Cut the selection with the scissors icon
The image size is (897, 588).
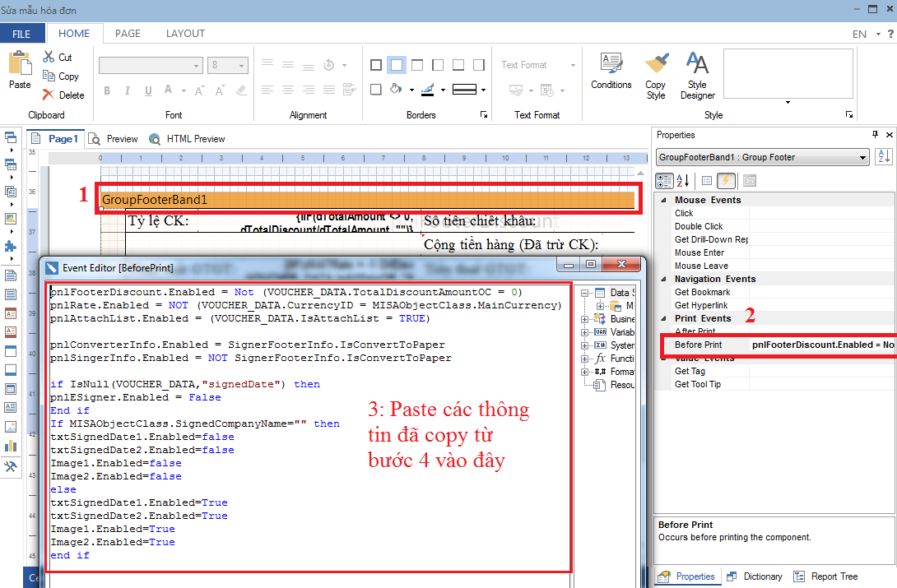click(x=49, y=57)
